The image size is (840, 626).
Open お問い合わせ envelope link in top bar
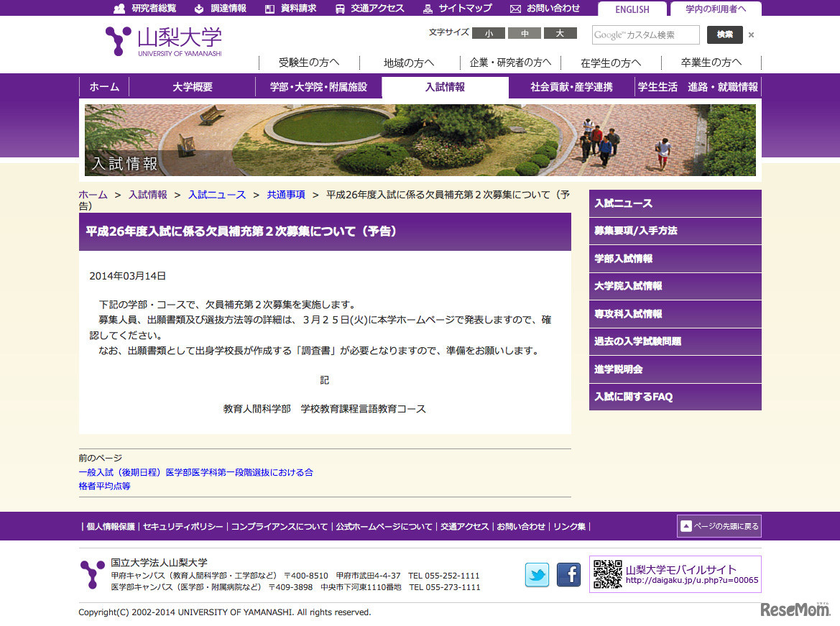pos(545,9)
